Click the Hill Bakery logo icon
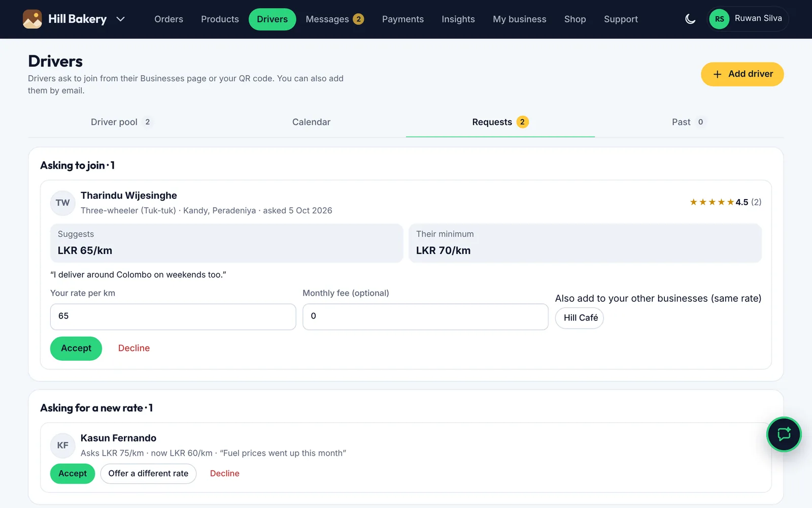Screen dimensions: 812x508 coord(32,19)
